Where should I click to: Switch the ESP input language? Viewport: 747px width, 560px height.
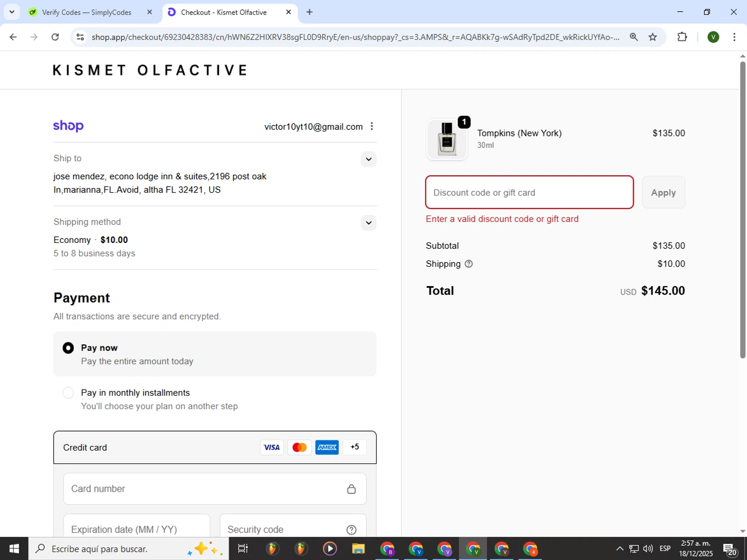pyautogui.click(x=665, y=549)
